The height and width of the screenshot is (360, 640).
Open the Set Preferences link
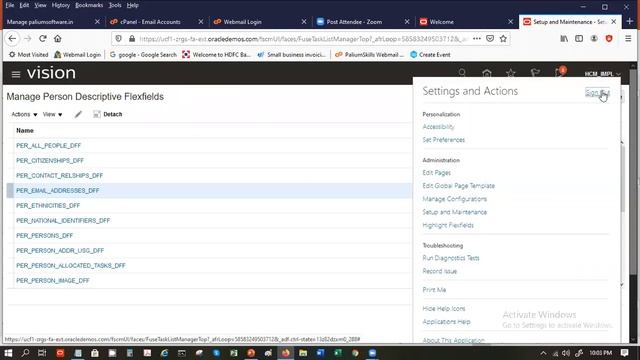pos(443,140)
